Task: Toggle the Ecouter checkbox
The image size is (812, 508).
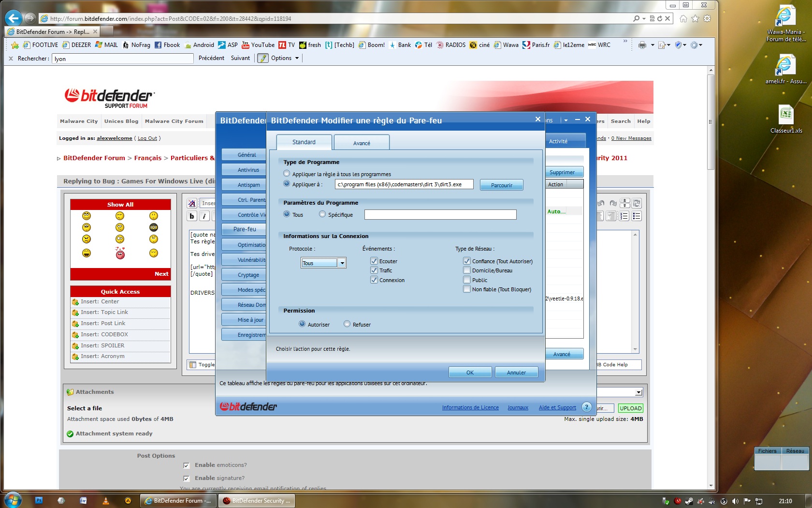Action: (x=374, y=261)
